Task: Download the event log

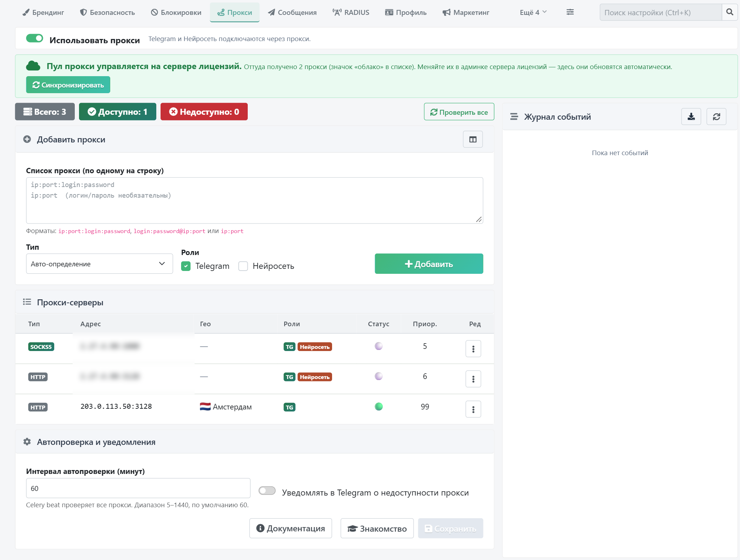Action: point(691,117)
